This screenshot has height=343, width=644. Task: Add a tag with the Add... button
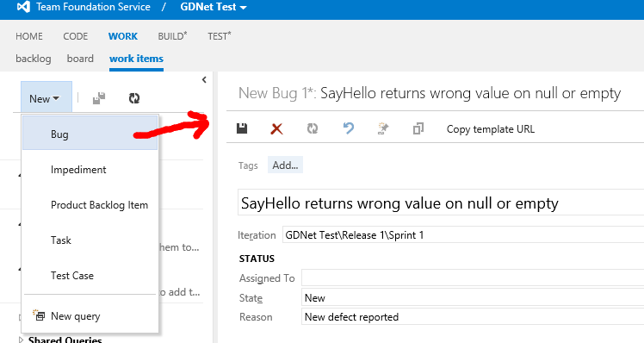(286, 165)
